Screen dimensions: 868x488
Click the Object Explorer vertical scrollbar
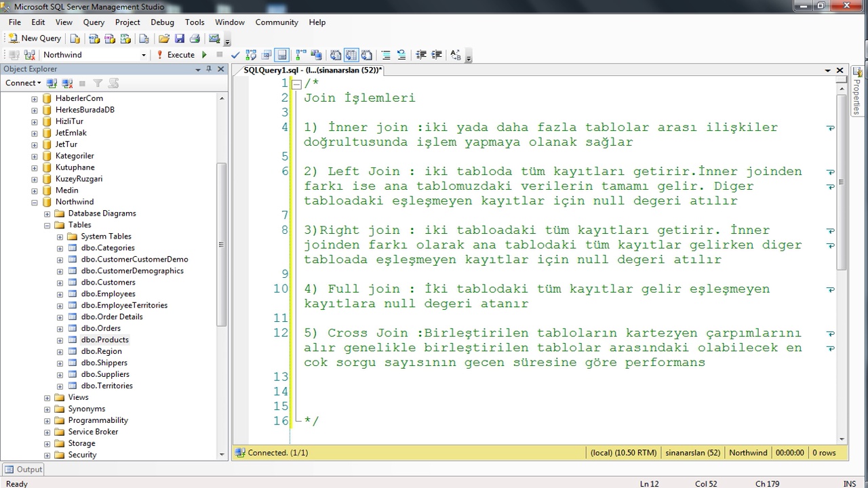point(222,244)
